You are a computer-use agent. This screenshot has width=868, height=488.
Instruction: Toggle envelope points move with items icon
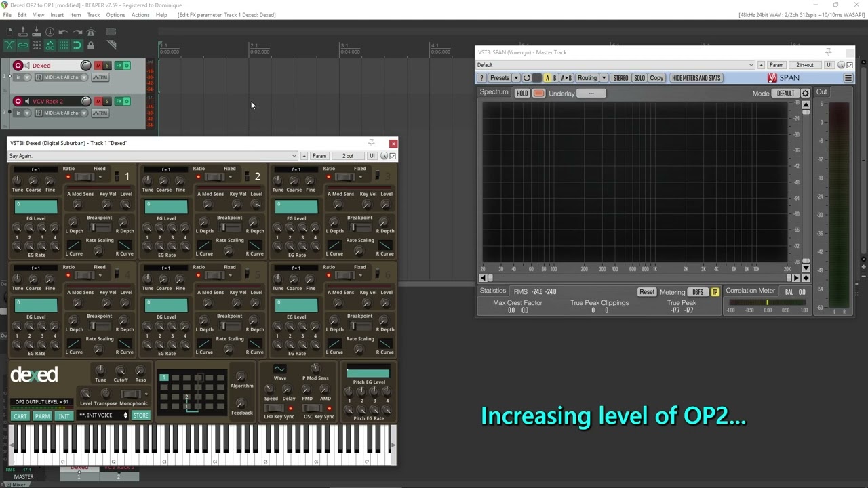(50, 45)
